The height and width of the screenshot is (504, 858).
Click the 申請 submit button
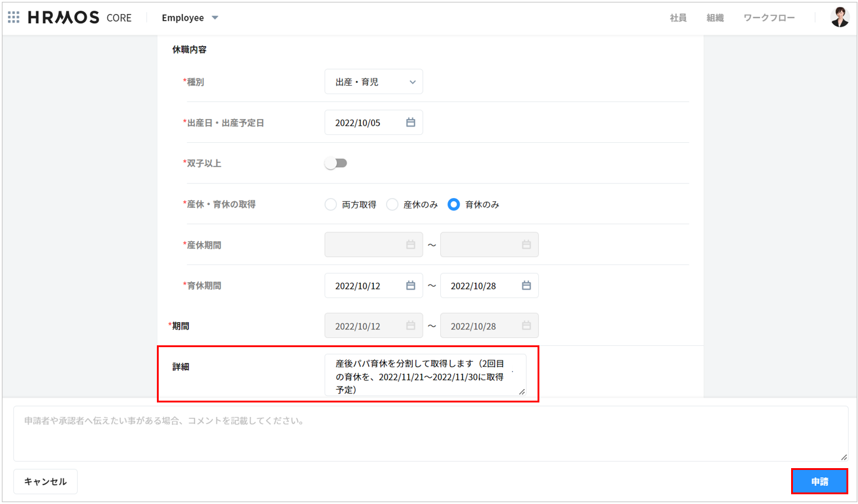pyautogui.click(x=819, y=482)
